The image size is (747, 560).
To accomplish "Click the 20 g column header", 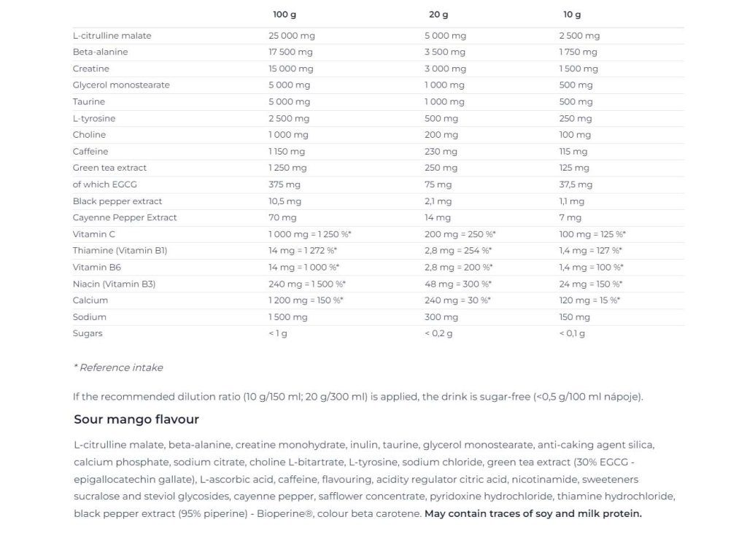I will tap(438, 15).
